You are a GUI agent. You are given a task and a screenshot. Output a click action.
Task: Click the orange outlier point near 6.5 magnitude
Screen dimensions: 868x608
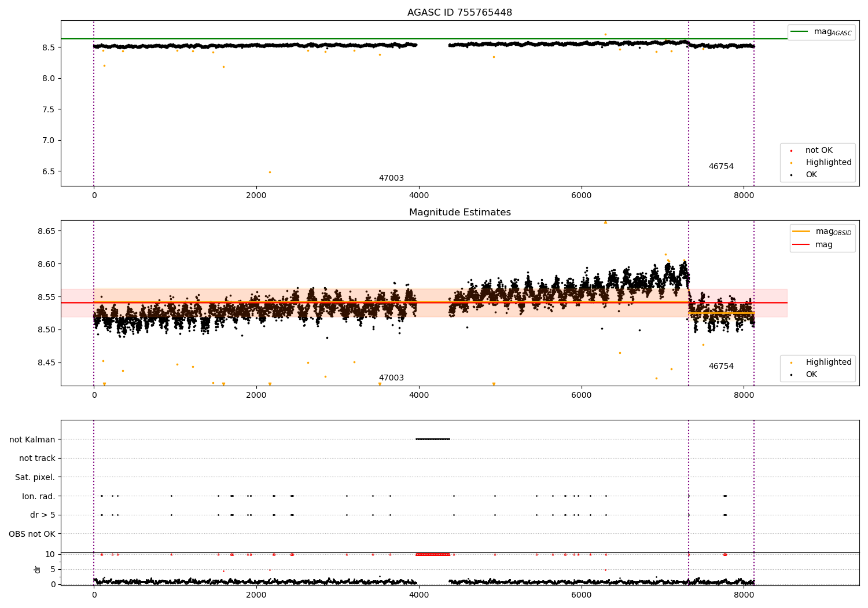point(270,172)
